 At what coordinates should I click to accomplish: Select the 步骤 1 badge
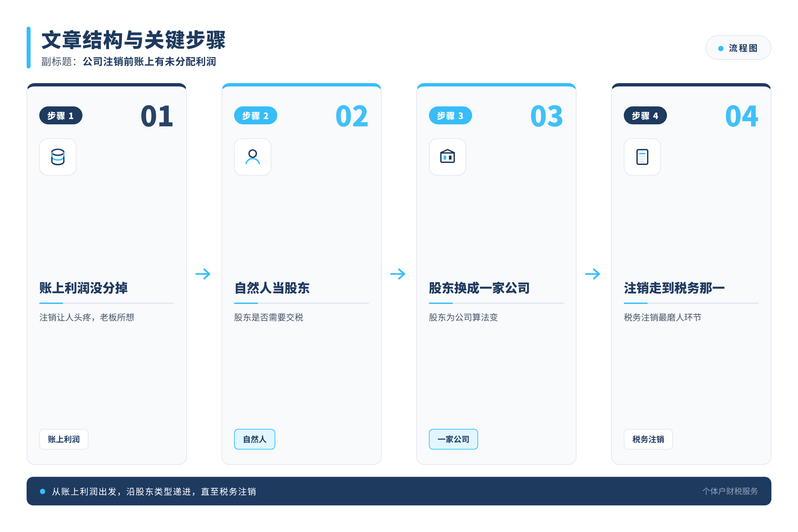(61, 116)
